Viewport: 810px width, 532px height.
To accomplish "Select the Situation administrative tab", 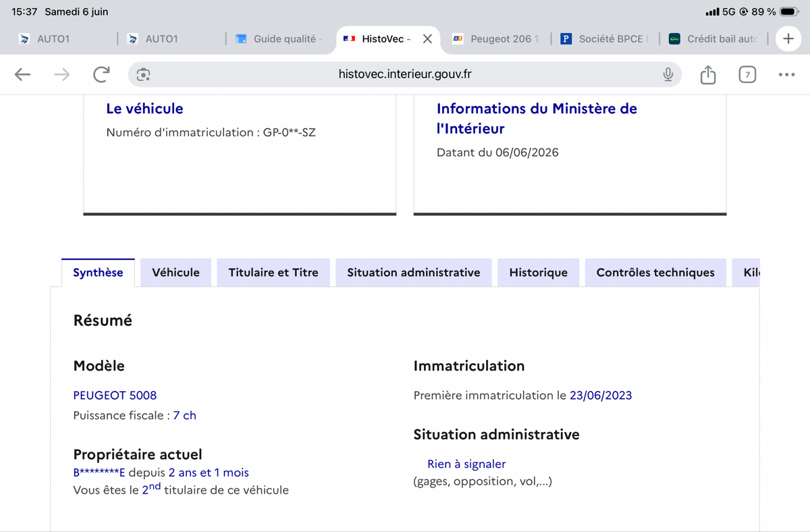I will [x=414, y=273].
